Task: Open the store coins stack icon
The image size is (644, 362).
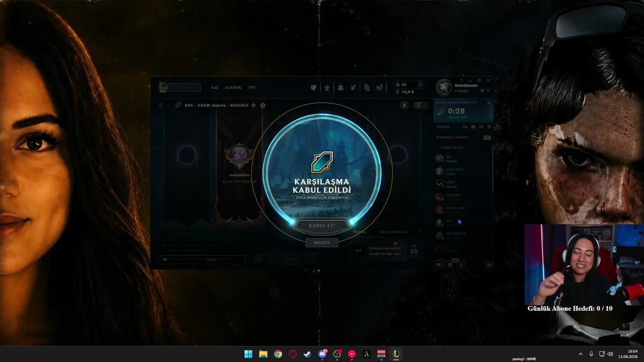Action: click(x=379, y=87)
